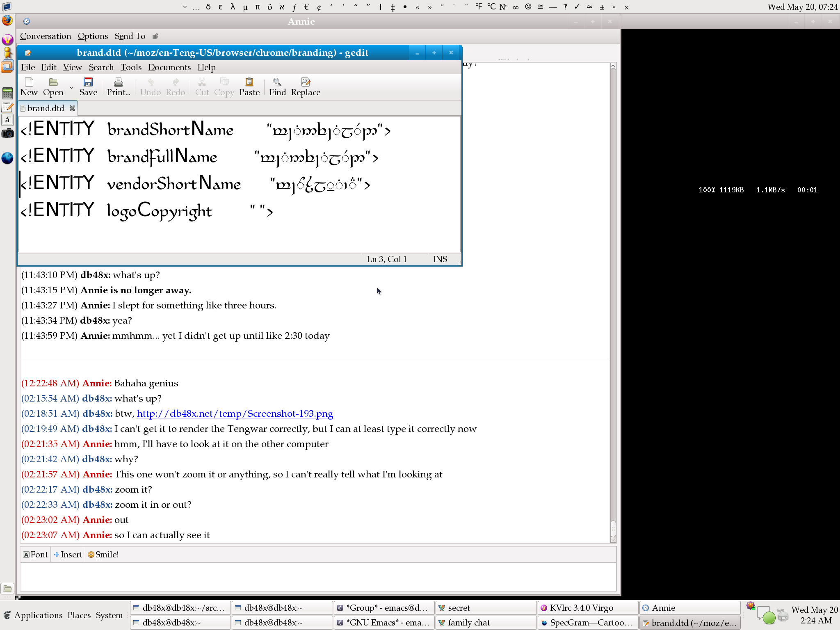Open the Applications menu

click(38, 615)
